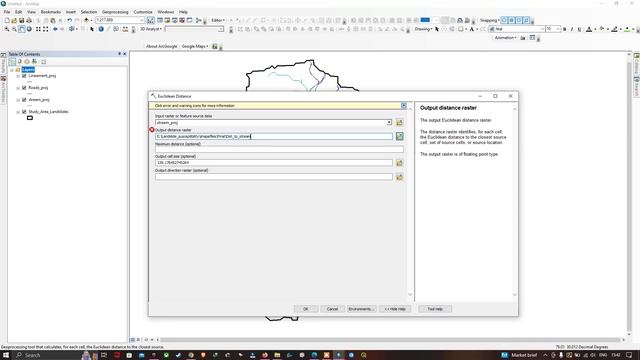Viewport: 640px width, 360px height.
Task: Toggle Point Snapping in the Snapping toolbar
Action: pyautogui.click(x=504, y=20)
